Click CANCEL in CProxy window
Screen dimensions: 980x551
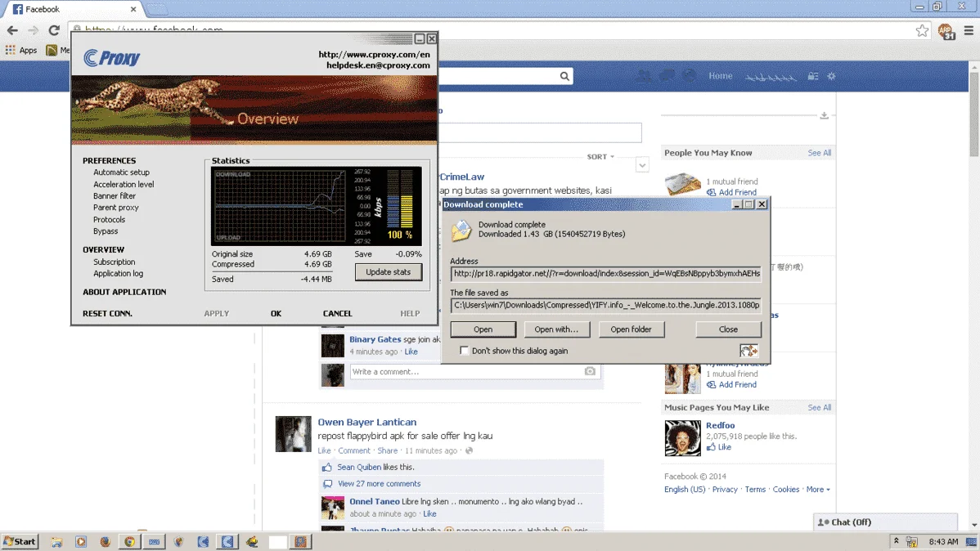[338, 314]
